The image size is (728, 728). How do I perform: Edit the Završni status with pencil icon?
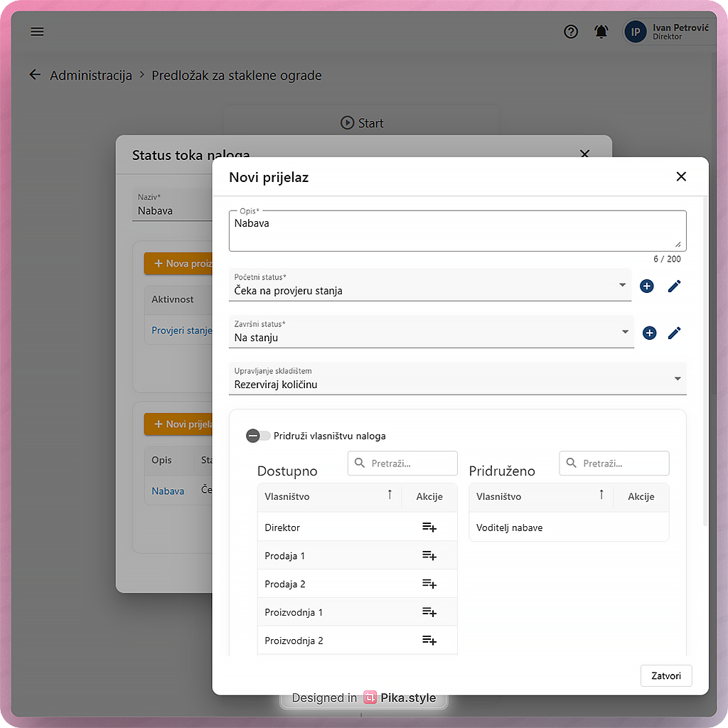pos(674,333)
